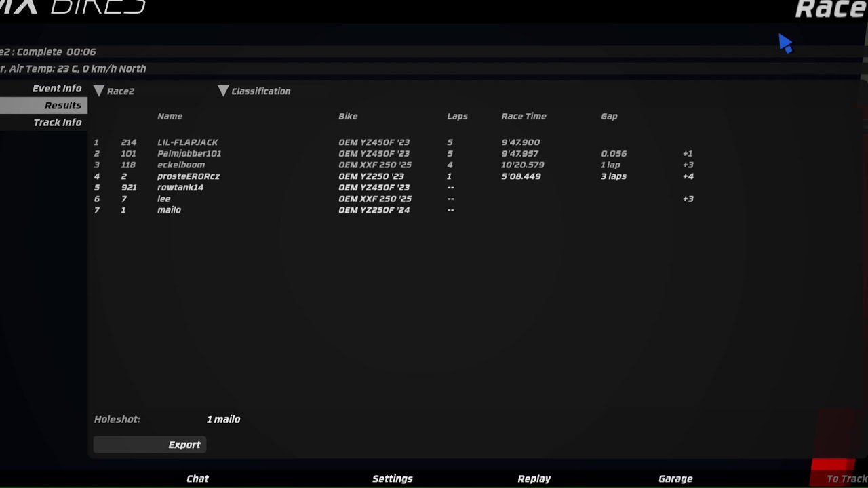Viewport: 868px width, 488px height.
Task: Click race time 9'47.900
Action: coord(521,142)
